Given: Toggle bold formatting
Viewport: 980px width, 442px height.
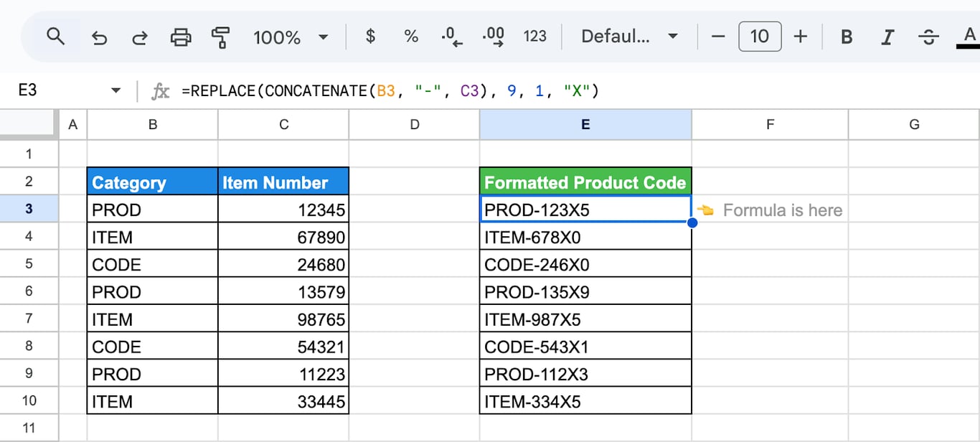Looking at the screenshot, I should click(x=847, y=37).
